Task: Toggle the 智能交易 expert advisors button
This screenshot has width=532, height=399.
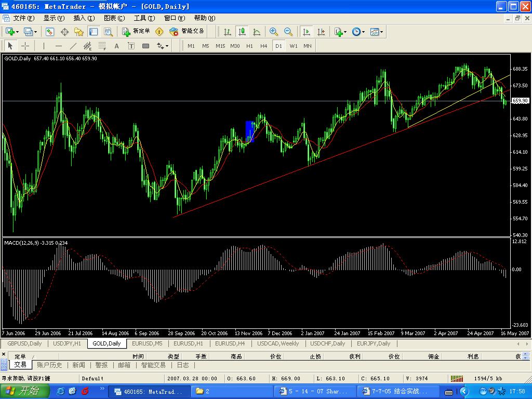Action: (x=187, y=32)
